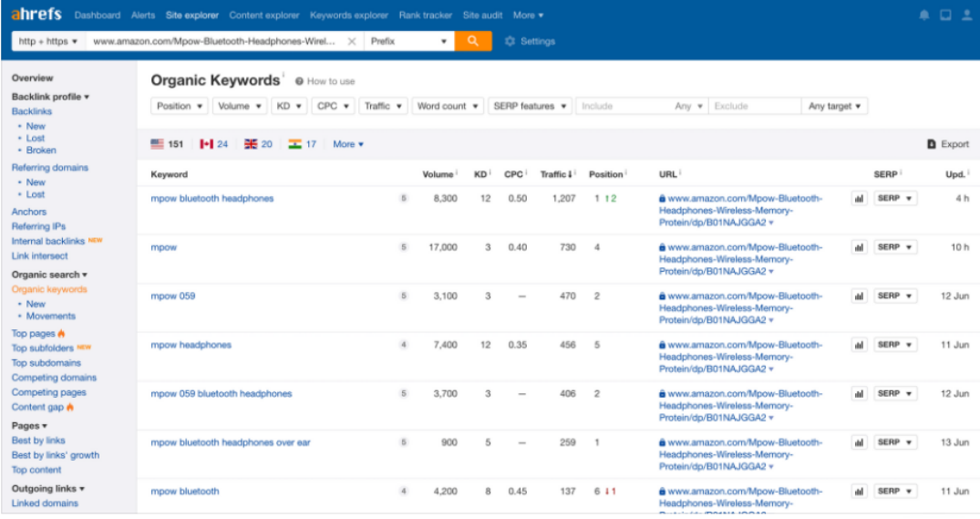Open chart icon for mpow headphones row
Screen dimensions: 980x519
[860, 345]
